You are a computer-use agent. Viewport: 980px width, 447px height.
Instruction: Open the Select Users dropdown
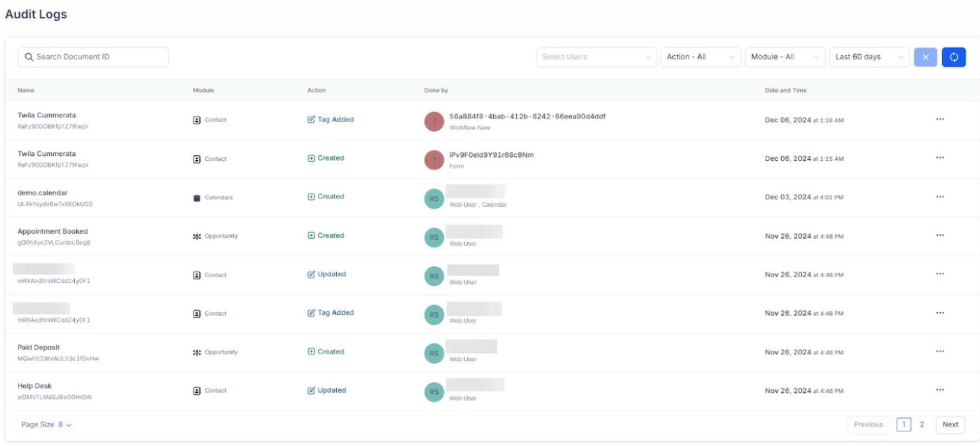pos(596,57)
